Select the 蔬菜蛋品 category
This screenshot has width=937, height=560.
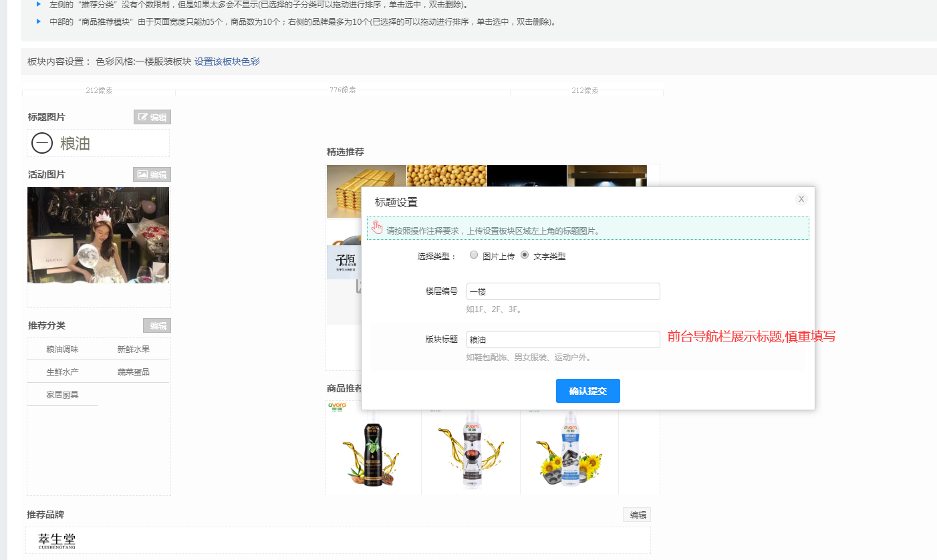(133, 372)
